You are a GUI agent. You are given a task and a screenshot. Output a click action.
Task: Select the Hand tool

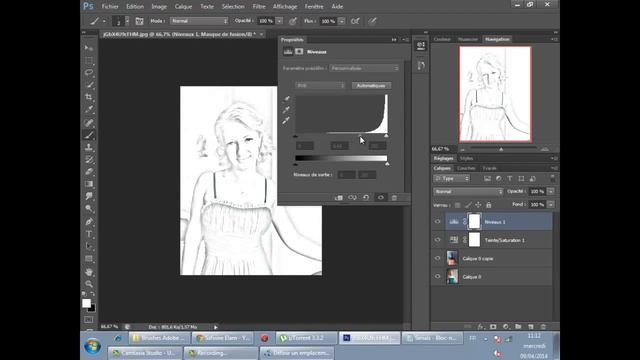tap(89, 272)
